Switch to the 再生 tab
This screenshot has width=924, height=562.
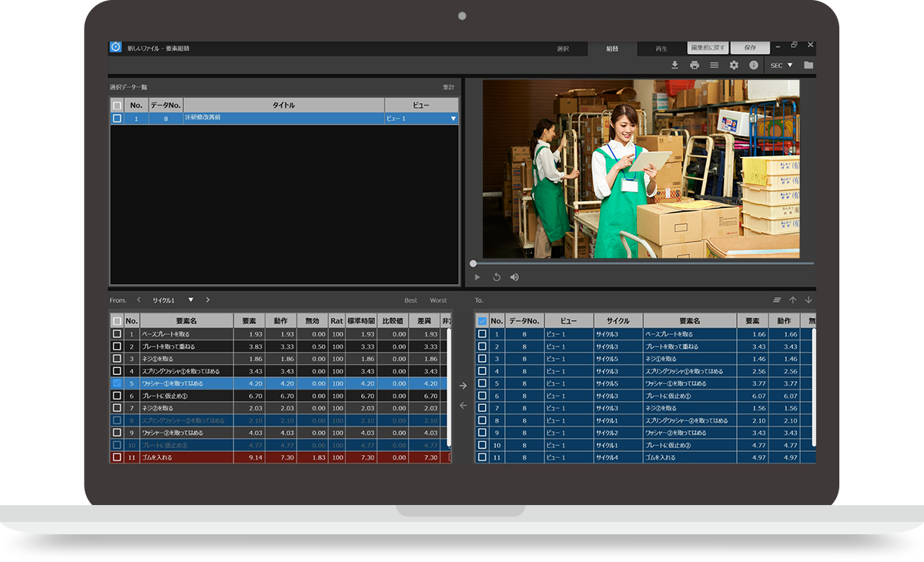(661, 49)
